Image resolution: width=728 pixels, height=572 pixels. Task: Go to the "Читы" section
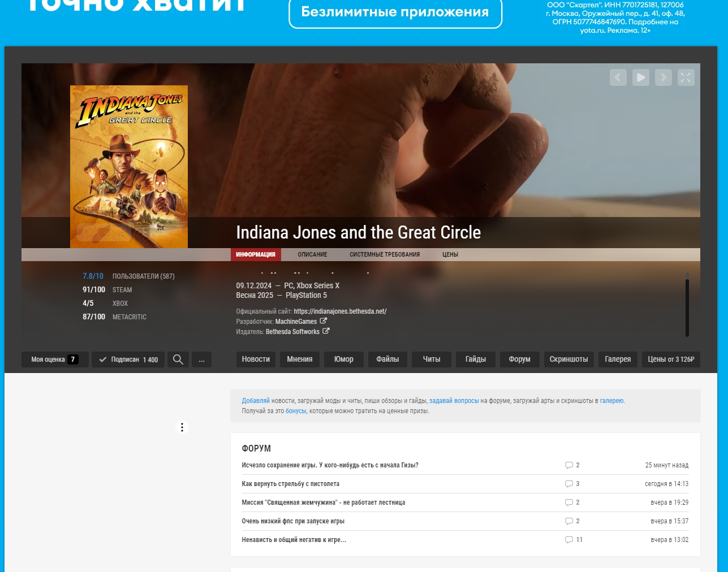coord(432,359)
